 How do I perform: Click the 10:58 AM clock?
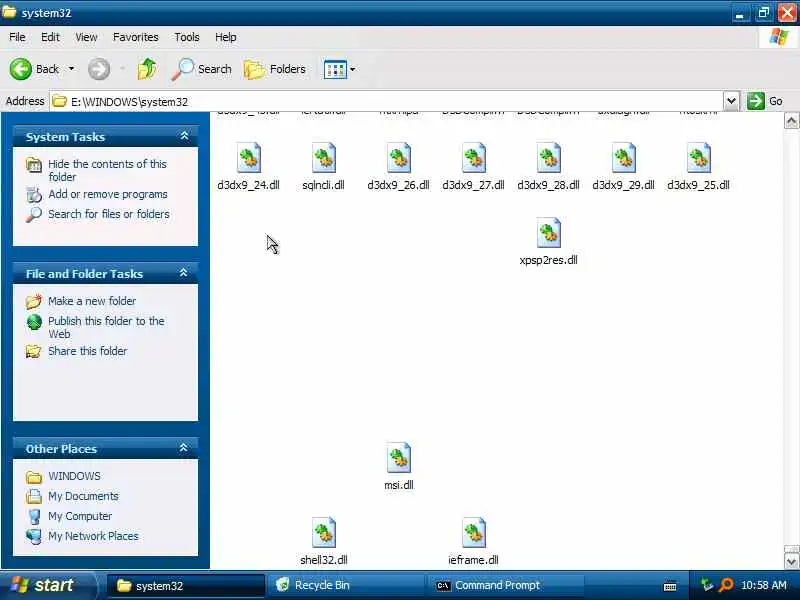pyautogui.click(x=764, y=585)
